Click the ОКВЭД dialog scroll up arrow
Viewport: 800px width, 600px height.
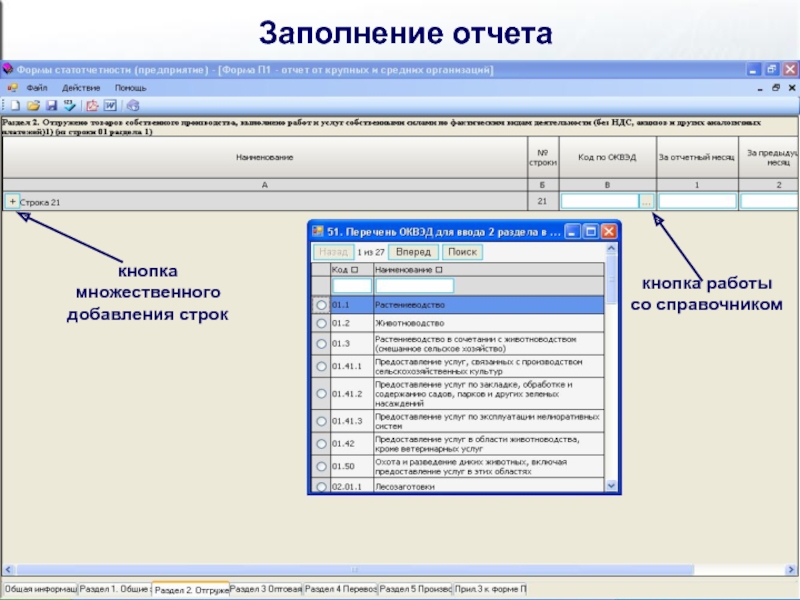coord(611,248)
